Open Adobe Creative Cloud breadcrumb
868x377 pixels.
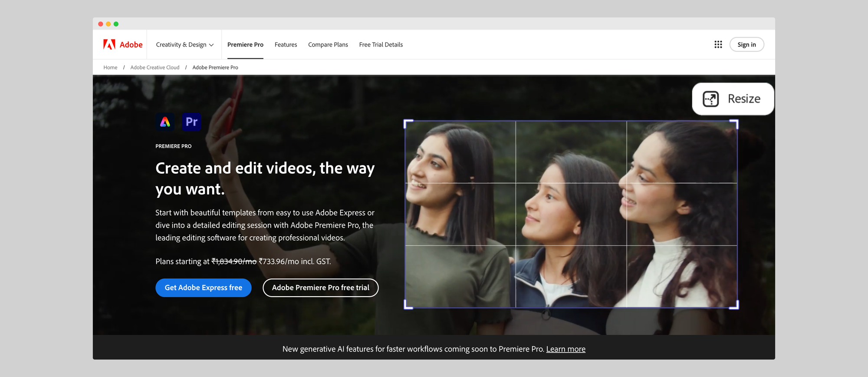(155, 67)
